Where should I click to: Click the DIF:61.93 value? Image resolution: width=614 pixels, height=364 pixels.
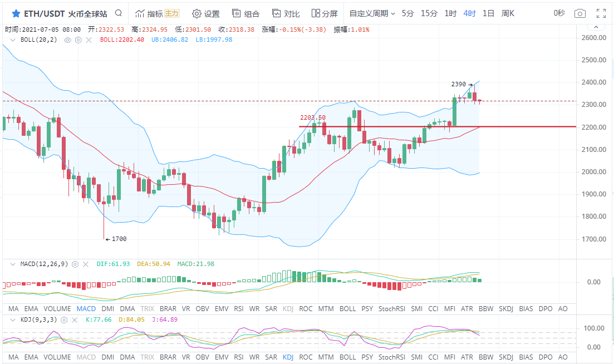(113, 264)
